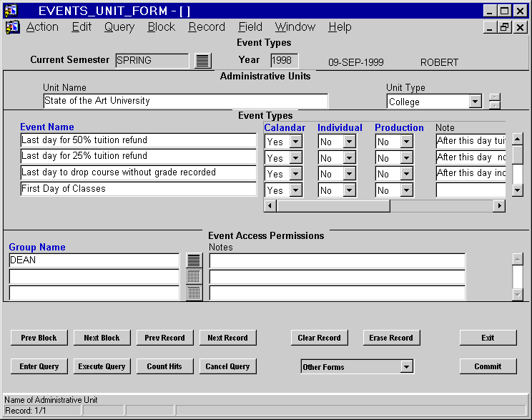Image resolution: width=532 pixels, height=420 pixels.
Task: Click the horizontal scrollbar right arrow
Action: [x=499, y=206]
